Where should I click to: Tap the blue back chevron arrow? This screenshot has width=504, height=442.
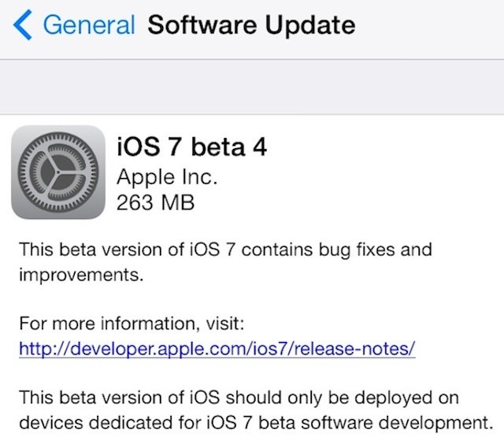click(x=24, y=26)
